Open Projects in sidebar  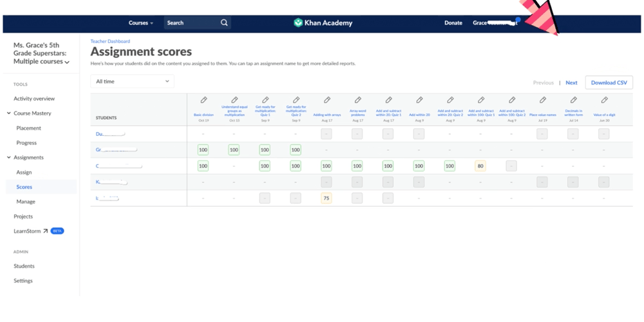coord(23,216)
